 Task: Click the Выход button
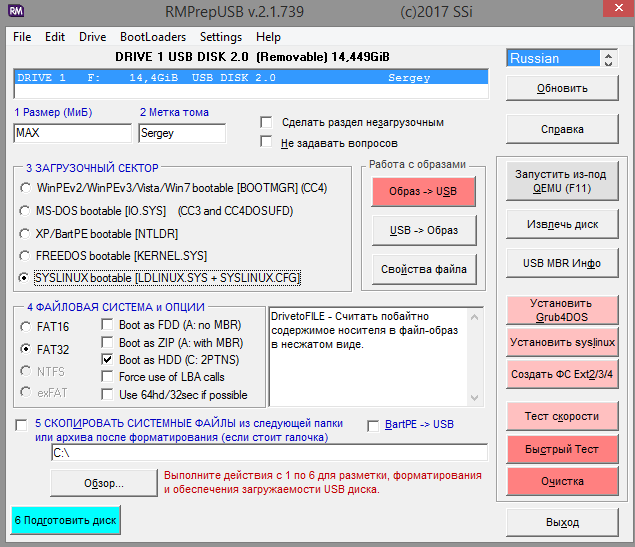562,522
